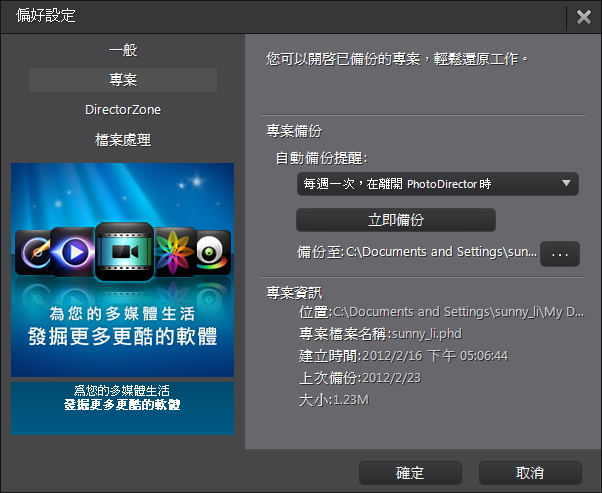Browse backup folder with the ... button
The image size is (602, 493).
pyautogui.click(x=560, y=254)
